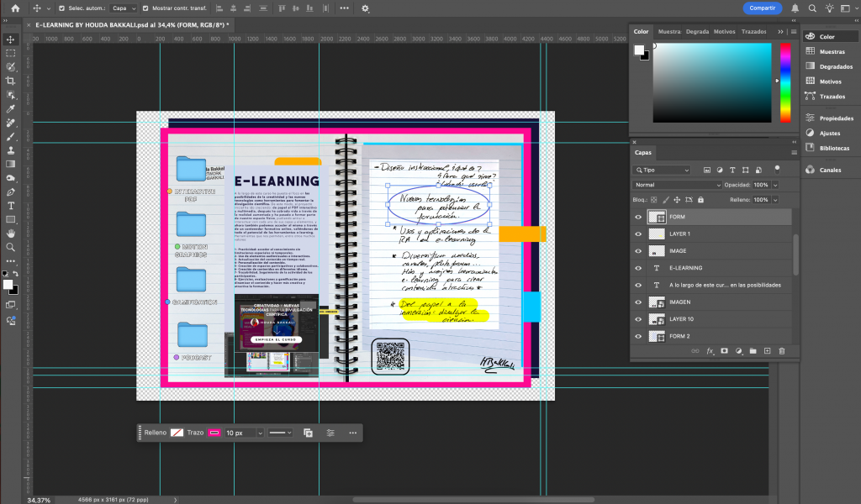Image resolution: width=861 pixels, height=504 pixels.
Task: Switch to the Trazados tab
Action: point(755,31)
